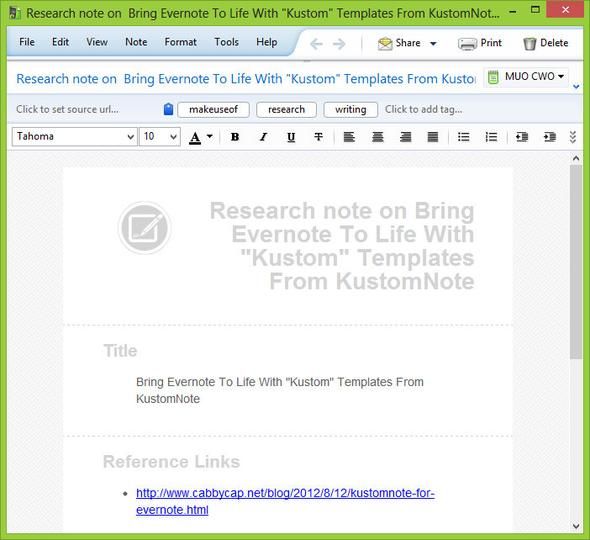Select the research tag
This screenshot has width=590, height=540.
click(x=286, y=110)
